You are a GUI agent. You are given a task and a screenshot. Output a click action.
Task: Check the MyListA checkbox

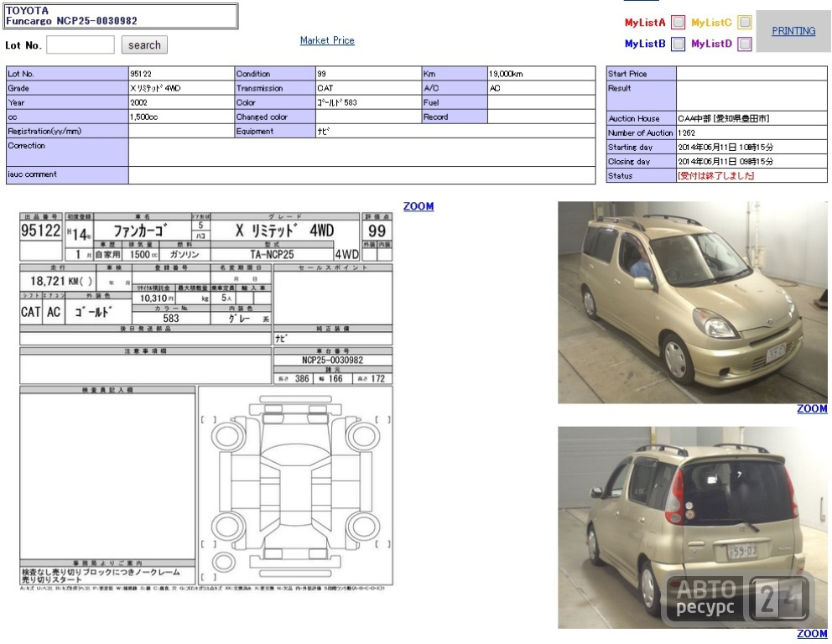pos(678,23)
